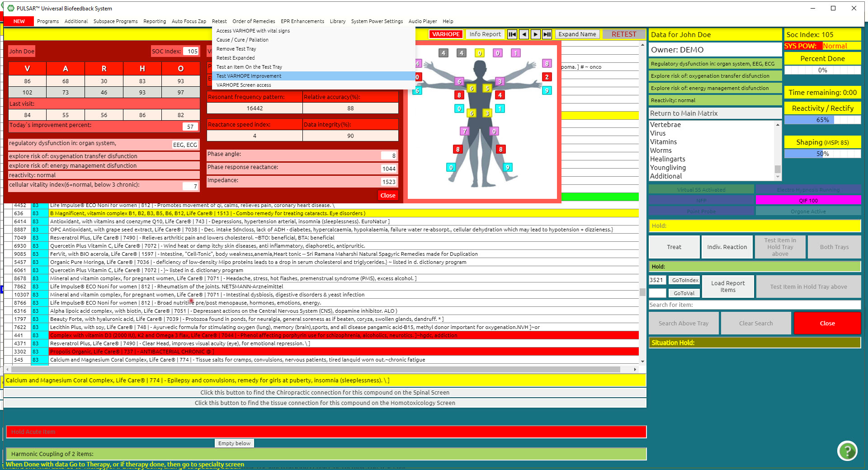Click the previous record arrow button
Screen dimensions: 868x470
[x=524, y=34]
